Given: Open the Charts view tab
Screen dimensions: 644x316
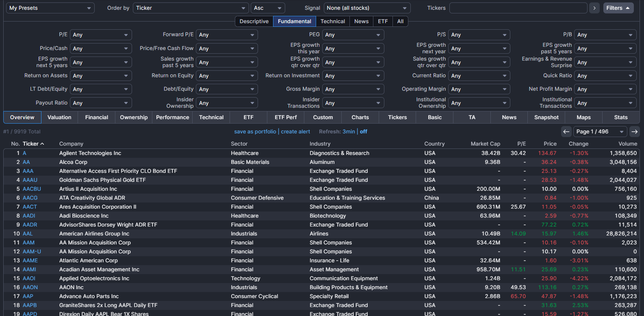Looking at the screenshot, I should coord(360,118).
